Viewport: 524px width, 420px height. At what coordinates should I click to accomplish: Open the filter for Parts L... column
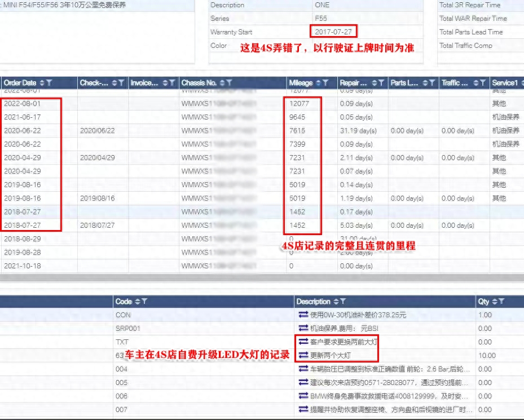(x=433, y=83)
